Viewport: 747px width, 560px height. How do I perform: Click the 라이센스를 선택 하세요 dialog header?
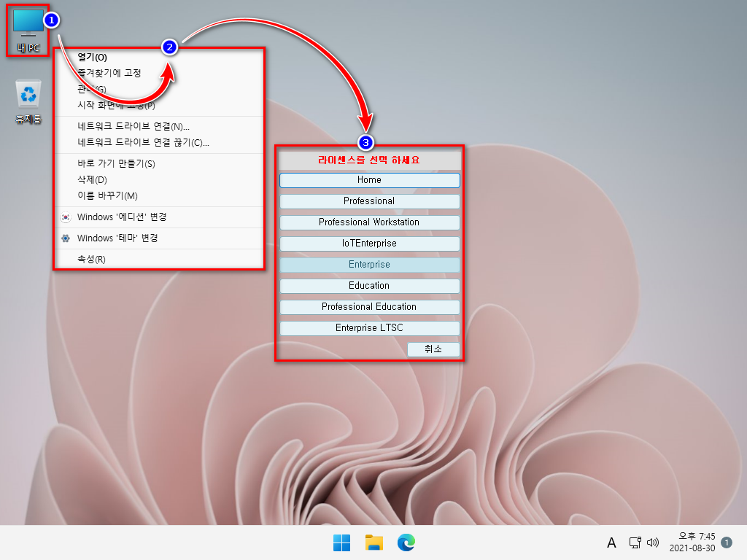pyautogui.click(x=369, y=160)
